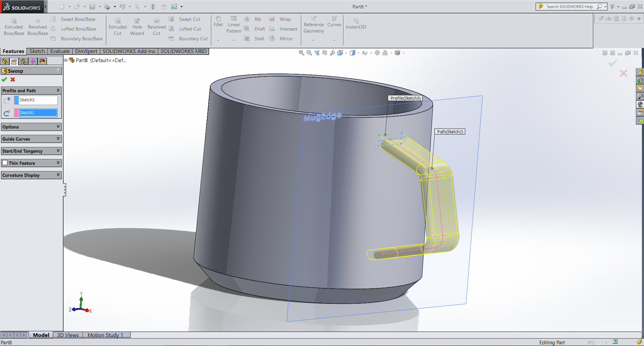Click the Dynamic Annotation Views icon
The height and width of the screenshot is (346, 644).
[332, 53]
